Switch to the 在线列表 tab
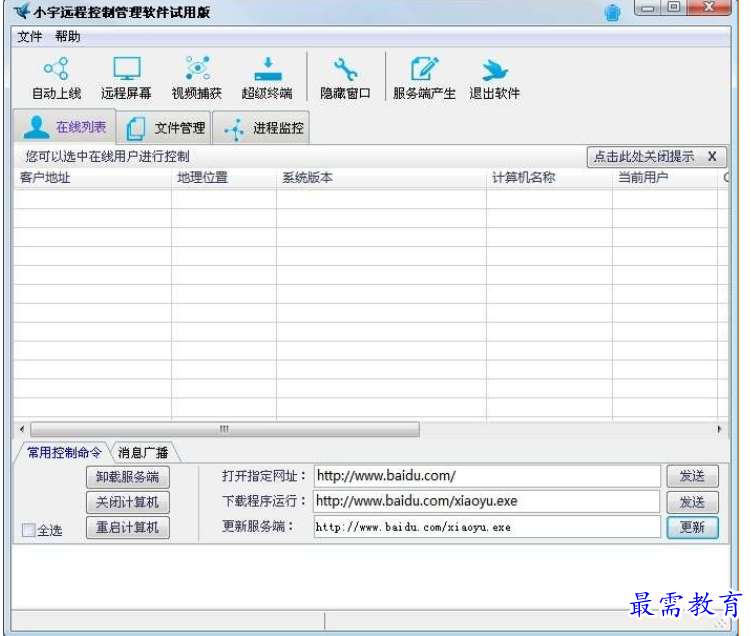751x636 pixels. pyautogui.click(x=65, y=127)
